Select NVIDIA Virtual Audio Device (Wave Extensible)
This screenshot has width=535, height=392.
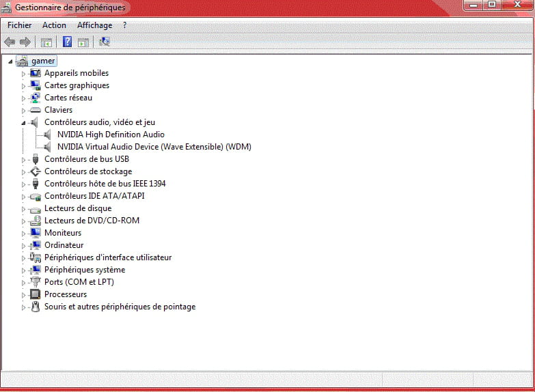(x=154, y=147)
